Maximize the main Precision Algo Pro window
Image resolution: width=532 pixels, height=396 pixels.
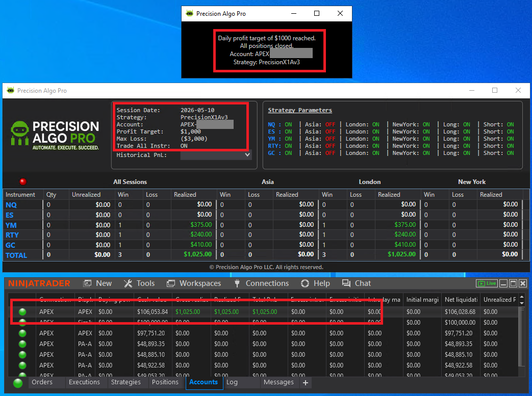(x=495, y=90)
